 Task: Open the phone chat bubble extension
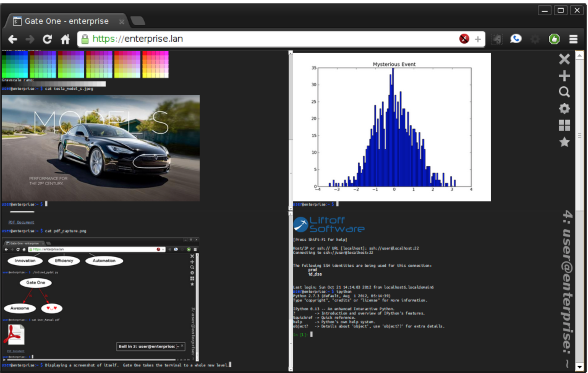(x=516, y=39)
